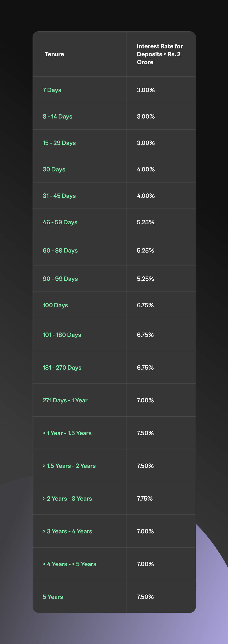Click the 6.75% rate for 100 Days
The height and width of the screenshot is (644, 228).
click(x=145, y=305)
